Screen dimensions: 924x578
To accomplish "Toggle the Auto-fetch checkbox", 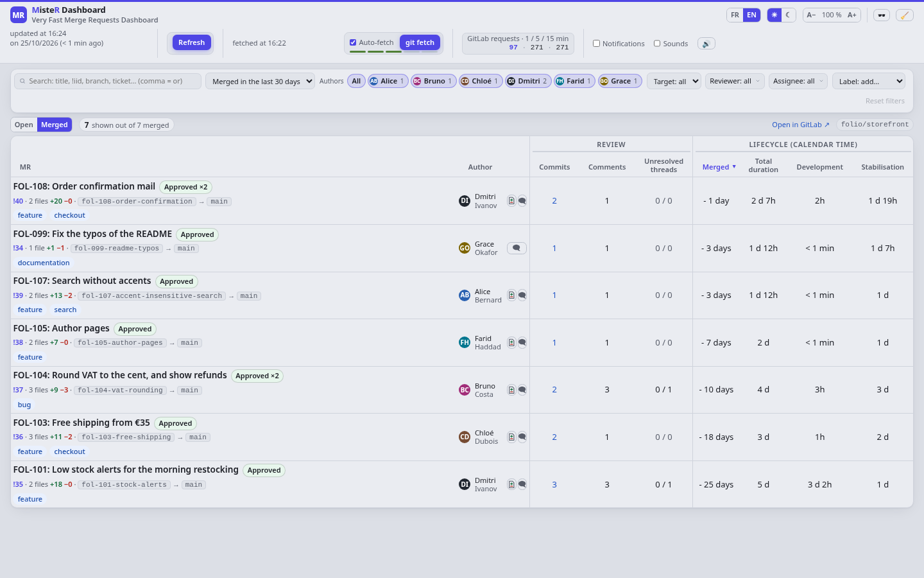I will coord(353,42).
